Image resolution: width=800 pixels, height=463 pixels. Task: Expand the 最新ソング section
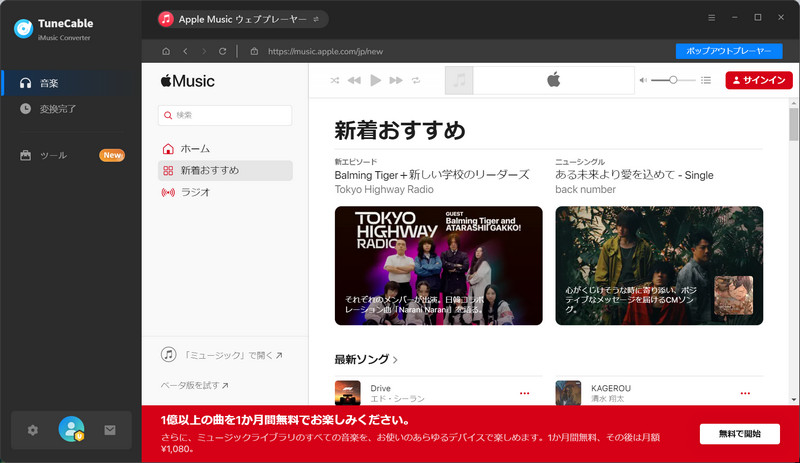pyautogui.click(x=366, y=359)
